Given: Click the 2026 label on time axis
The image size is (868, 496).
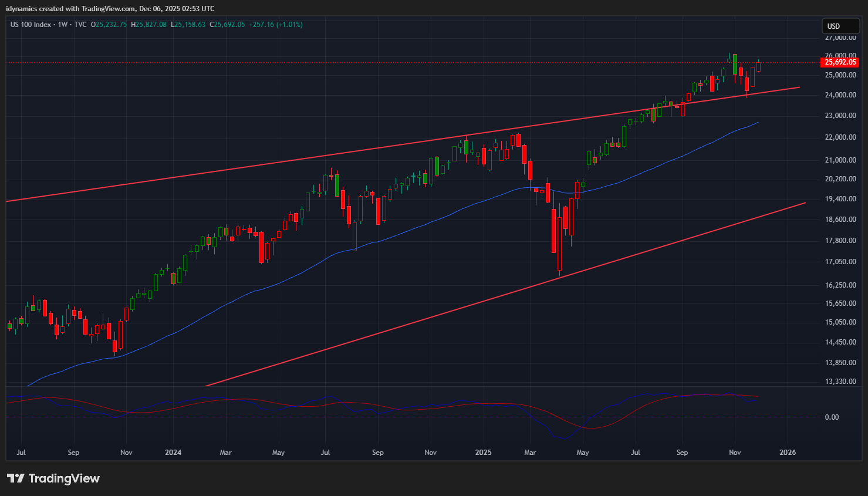Looking at the screenshot, I should point(788,453).
